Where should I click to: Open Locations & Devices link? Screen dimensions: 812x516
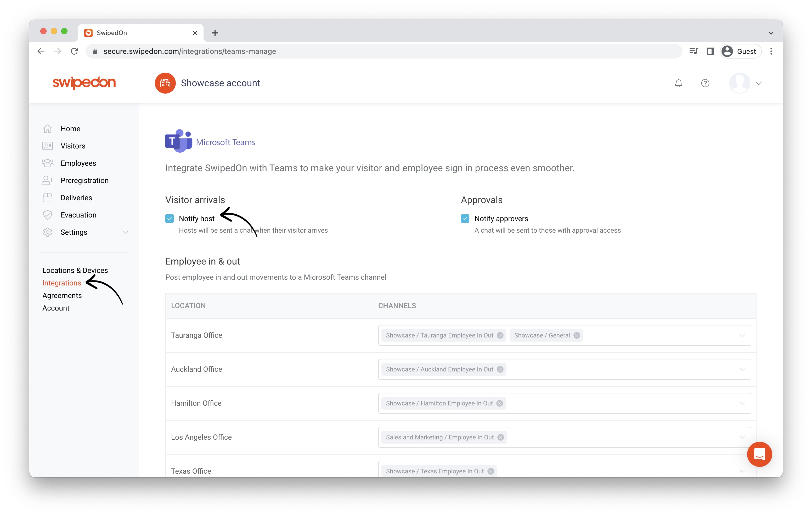point(75,270)
